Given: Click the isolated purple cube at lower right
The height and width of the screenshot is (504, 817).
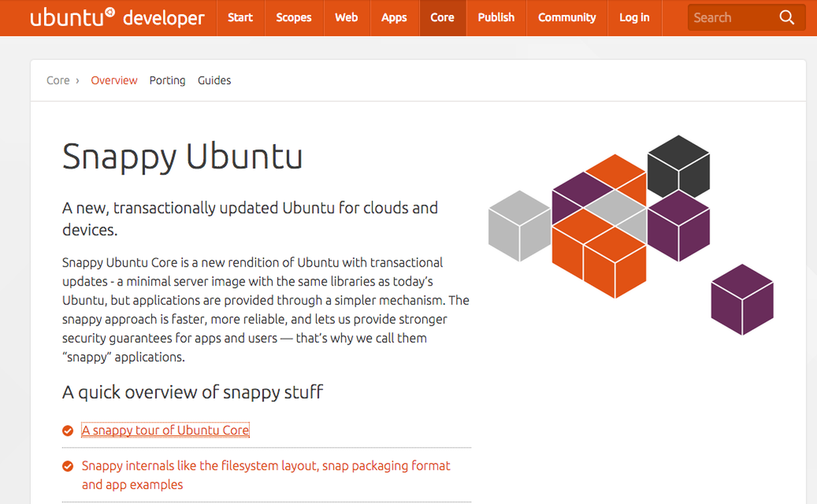Looking at the screenshot, I should (x=742, y=299).
